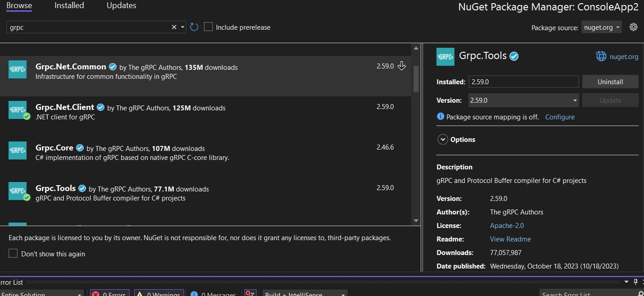The image size is (644, 296).
Task: Click the Grpc.Tools logo in package list
Action: 18,191
